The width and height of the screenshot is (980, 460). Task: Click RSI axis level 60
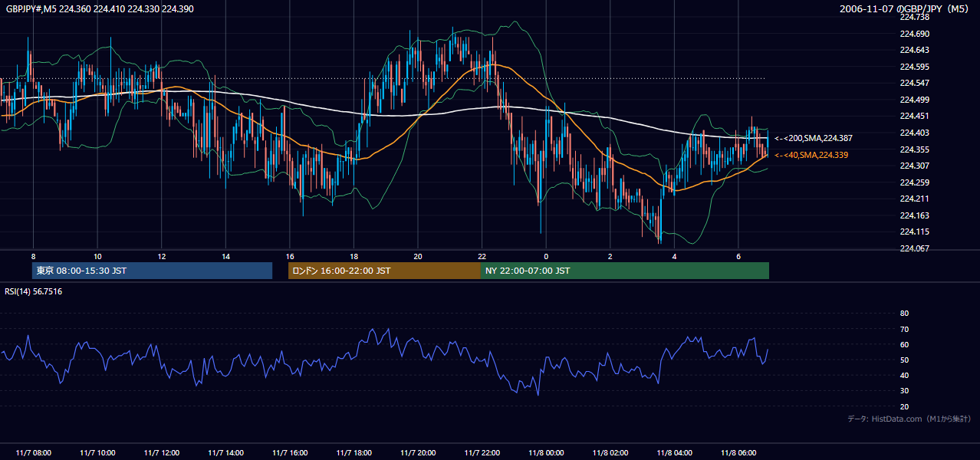pyautogui.click(x=904, y=344)
